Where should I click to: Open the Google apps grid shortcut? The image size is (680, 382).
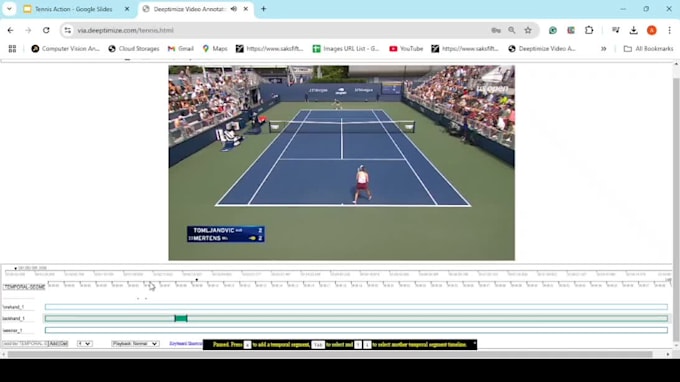[12, 49]
